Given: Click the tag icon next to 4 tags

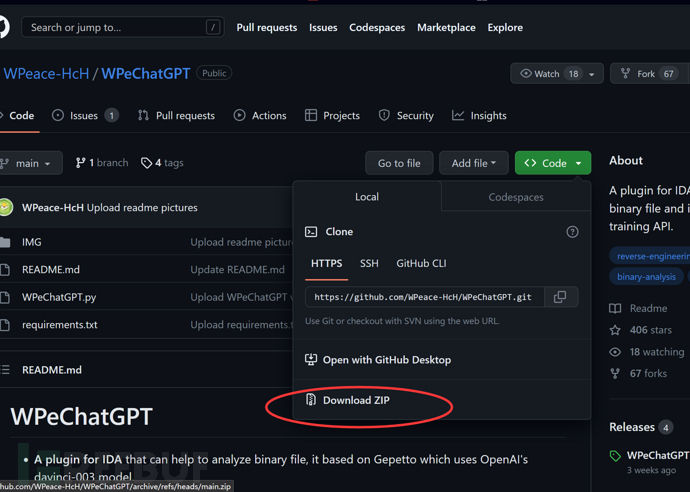Looking at the screenshot, I should 146,163.
